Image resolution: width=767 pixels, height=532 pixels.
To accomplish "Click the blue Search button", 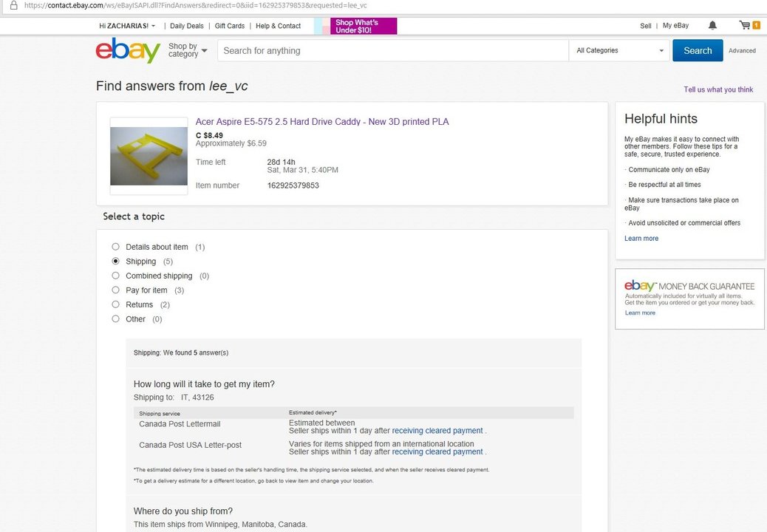I will (698, 50).
